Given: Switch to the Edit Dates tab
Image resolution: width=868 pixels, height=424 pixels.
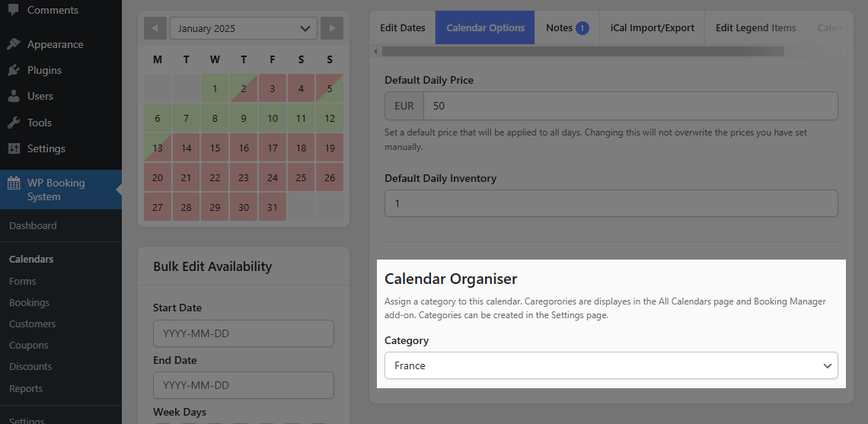Looking at the screenshot, I should tap(403, 27).
